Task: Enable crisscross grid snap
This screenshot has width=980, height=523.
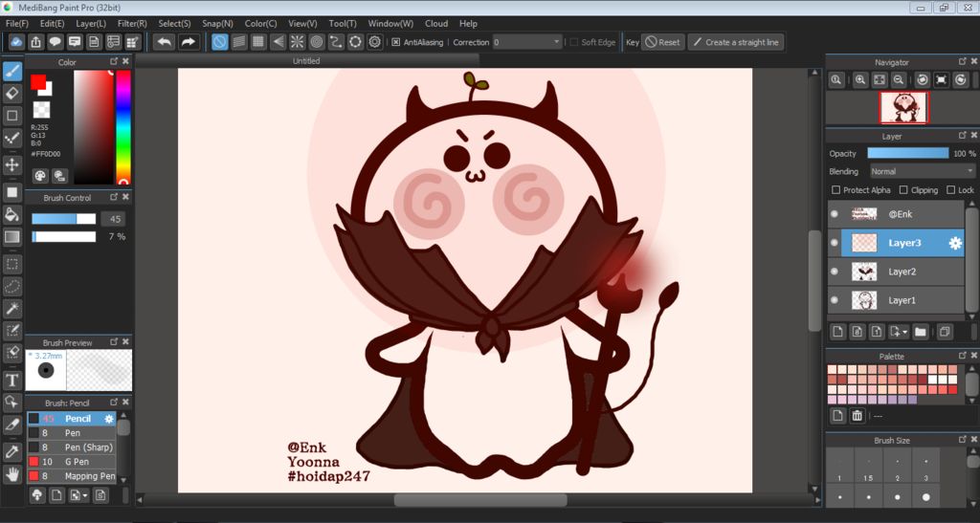Action: (258, 42)
